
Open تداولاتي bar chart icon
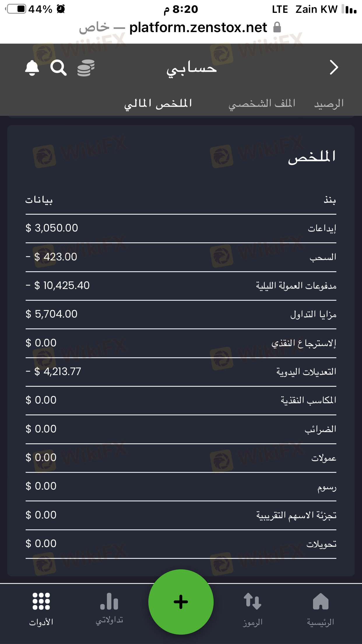109,609
